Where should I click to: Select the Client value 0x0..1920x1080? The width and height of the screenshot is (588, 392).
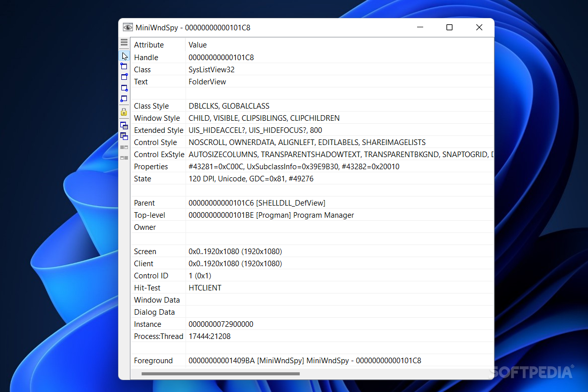click(235, 264)
